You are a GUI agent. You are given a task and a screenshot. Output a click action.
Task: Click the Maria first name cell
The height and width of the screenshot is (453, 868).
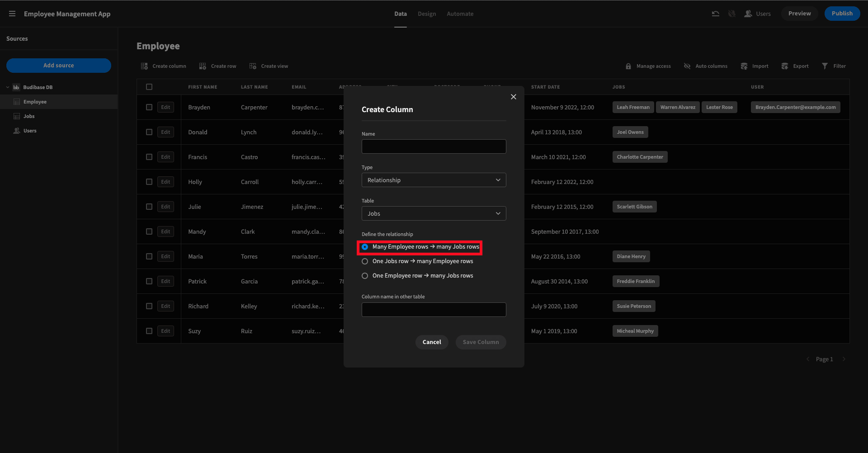[195, 256]
